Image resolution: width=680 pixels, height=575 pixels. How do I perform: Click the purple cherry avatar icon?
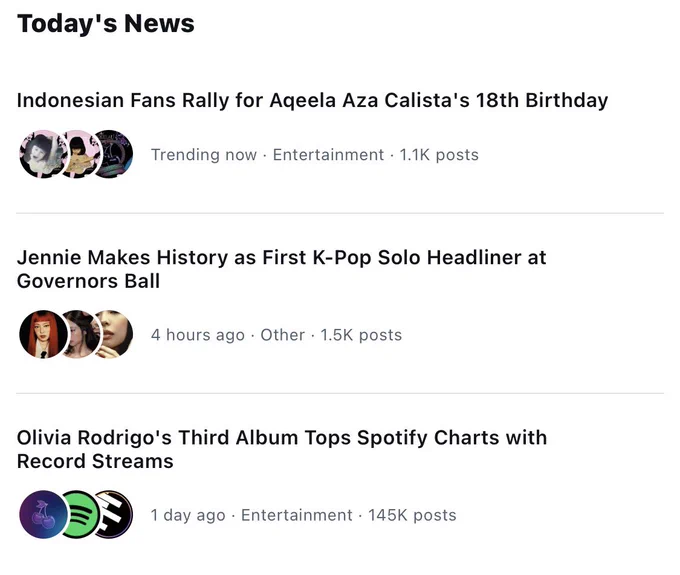43,515
